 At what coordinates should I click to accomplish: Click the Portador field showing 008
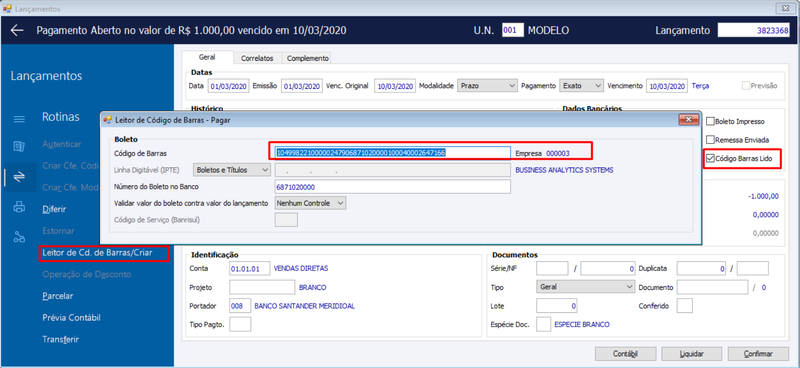pos(240,306)
